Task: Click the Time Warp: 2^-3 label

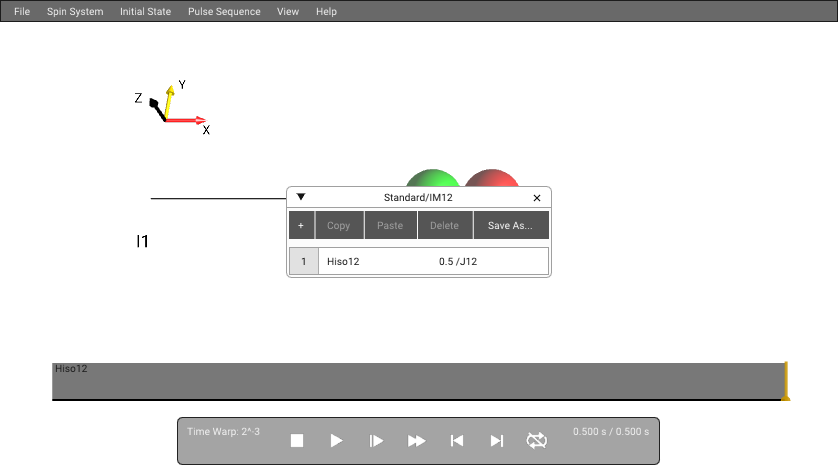Action: click(x=223, y=431)
